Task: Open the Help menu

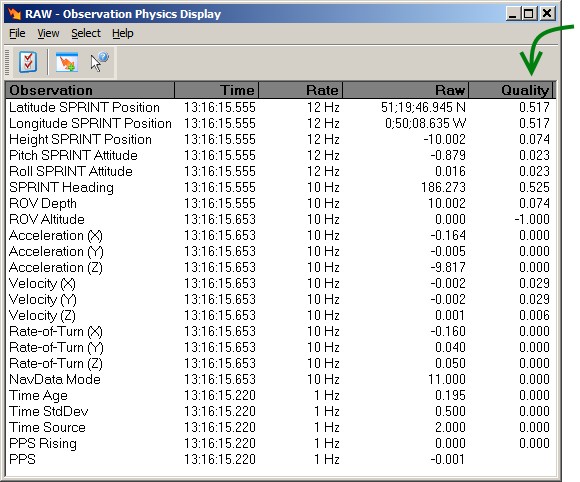Action: 123,33
